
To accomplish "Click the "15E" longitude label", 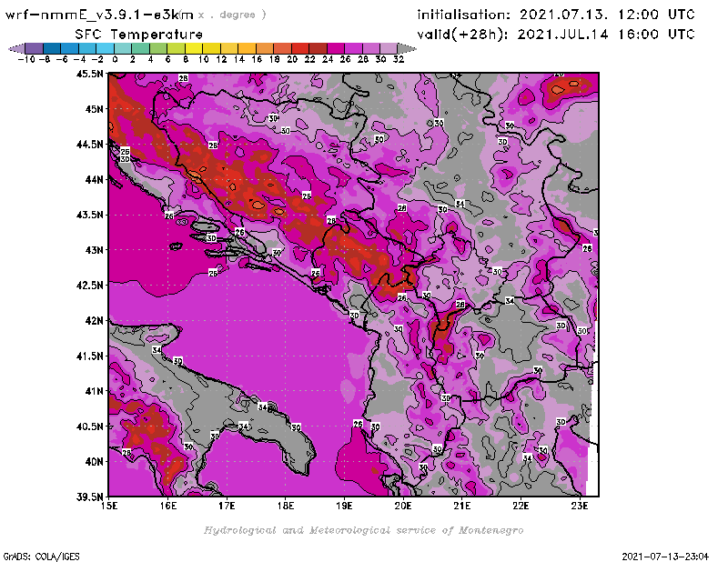I will 109,506.
